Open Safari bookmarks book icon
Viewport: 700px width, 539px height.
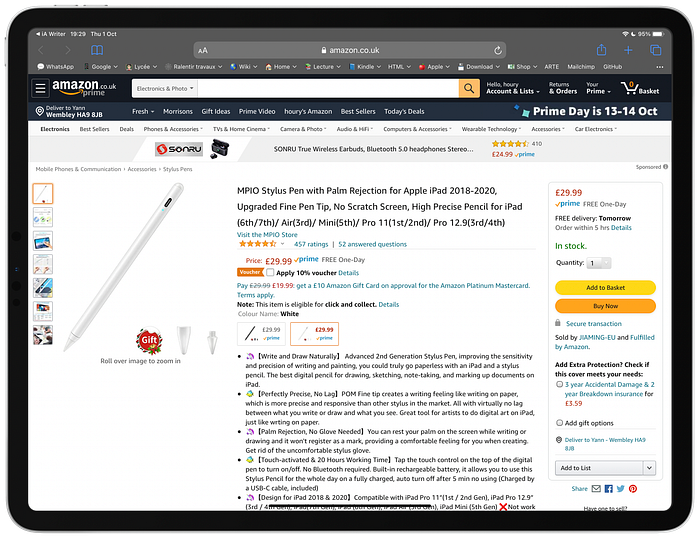[97, 50]
